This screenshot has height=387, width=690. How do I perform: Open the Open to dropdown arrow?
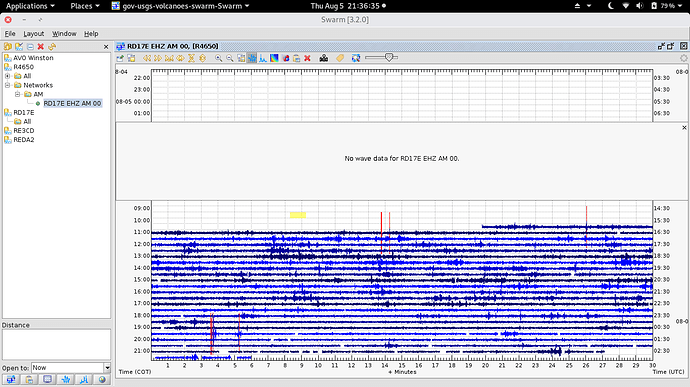(107, 368)
